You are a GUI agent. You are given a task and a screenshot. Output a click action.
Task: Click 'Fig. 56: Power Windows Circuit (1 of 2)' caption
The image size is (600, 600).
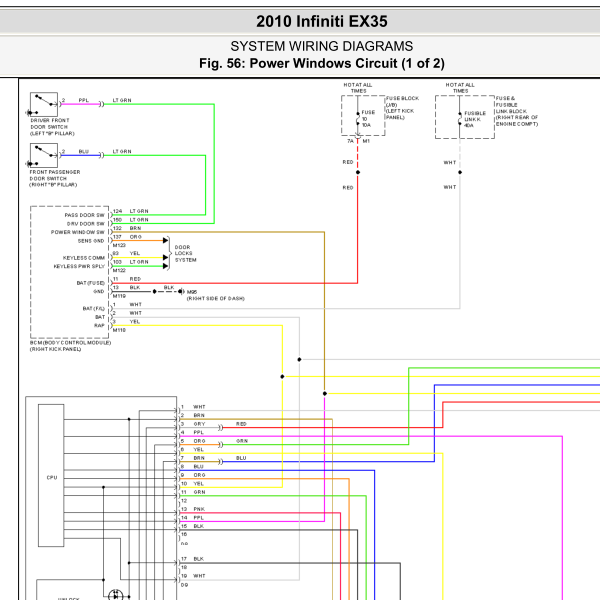[x=321, y=64]
